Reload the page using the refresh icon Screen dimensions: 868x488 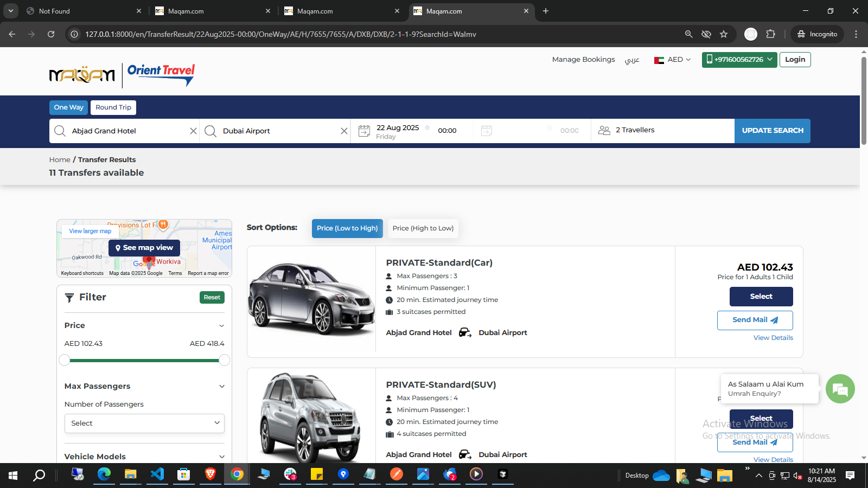tap(51, 34)
